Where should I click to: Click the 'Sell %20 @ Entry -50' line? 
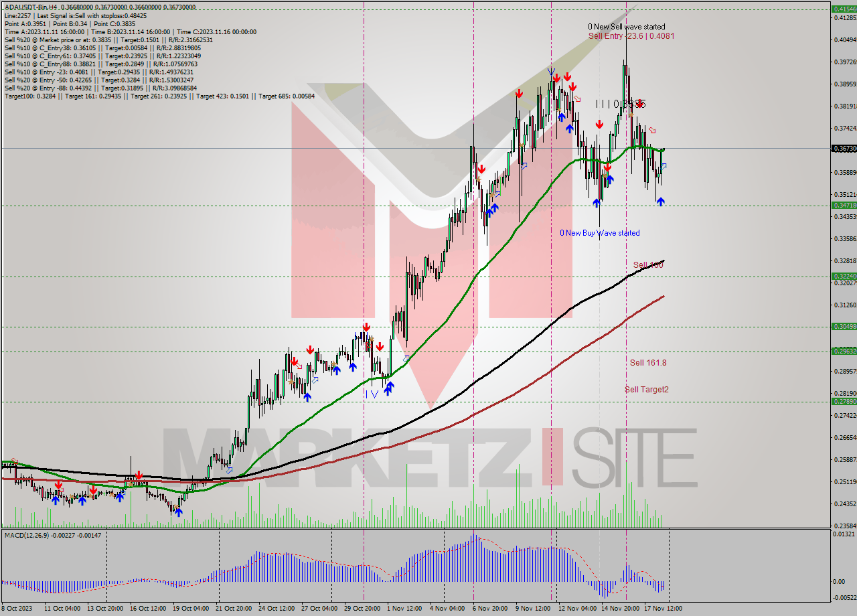click(98, 80)
